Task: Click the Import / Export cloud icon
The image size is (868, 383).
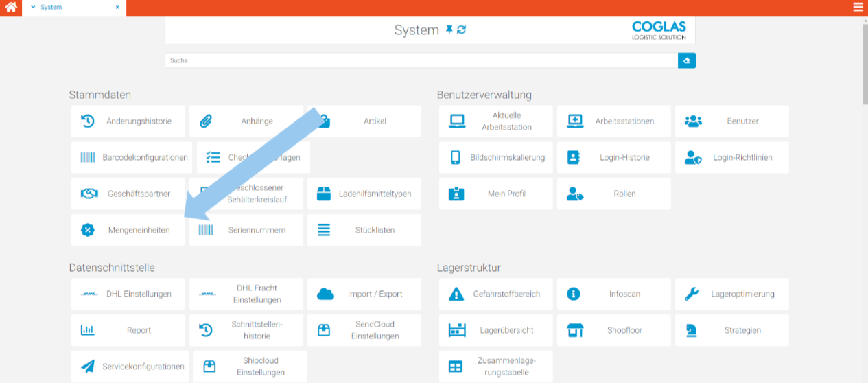Action: pyautogui.click(x=325, y=294)
